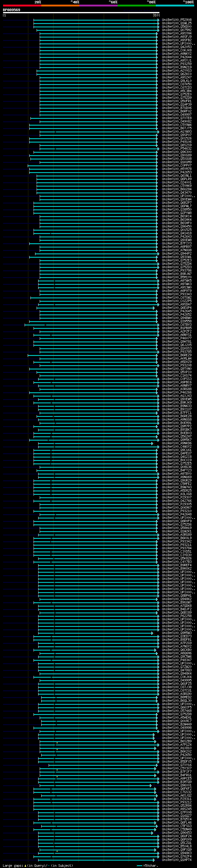Open hit UniRef100_P52908
Image resolution: width=197 pixels, height=868 pixels.
pos(177,20)
